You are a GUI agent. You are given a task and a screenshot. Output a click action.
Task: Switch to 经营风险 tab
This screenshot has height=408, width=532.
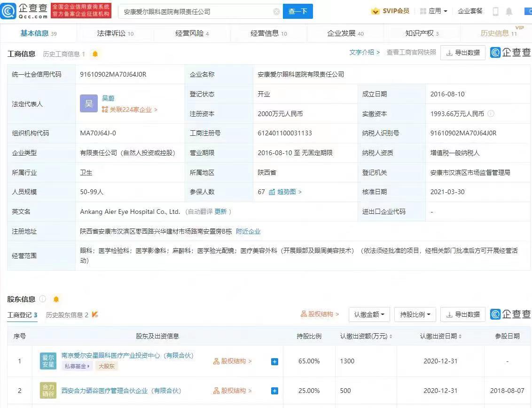tap(192, 33)
